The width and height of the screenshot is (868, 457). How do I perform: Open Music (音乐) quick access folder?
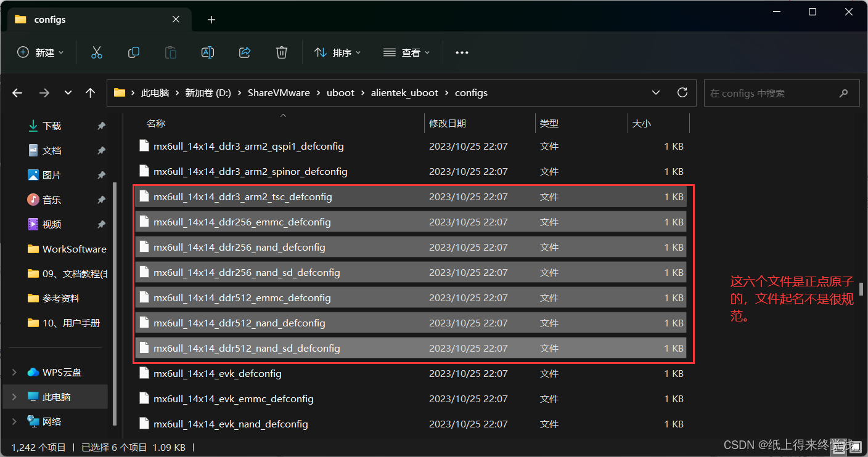52,200
